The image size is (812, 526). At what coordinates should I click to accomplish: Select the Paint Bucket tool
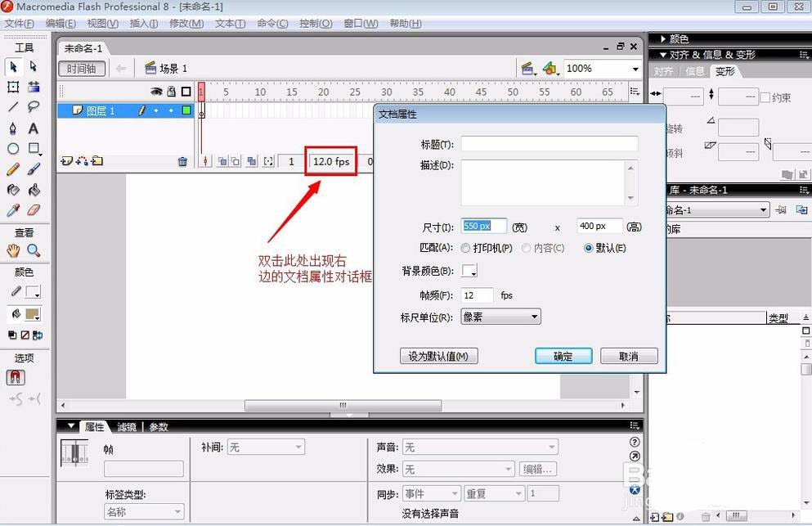(x=34, y=190)
